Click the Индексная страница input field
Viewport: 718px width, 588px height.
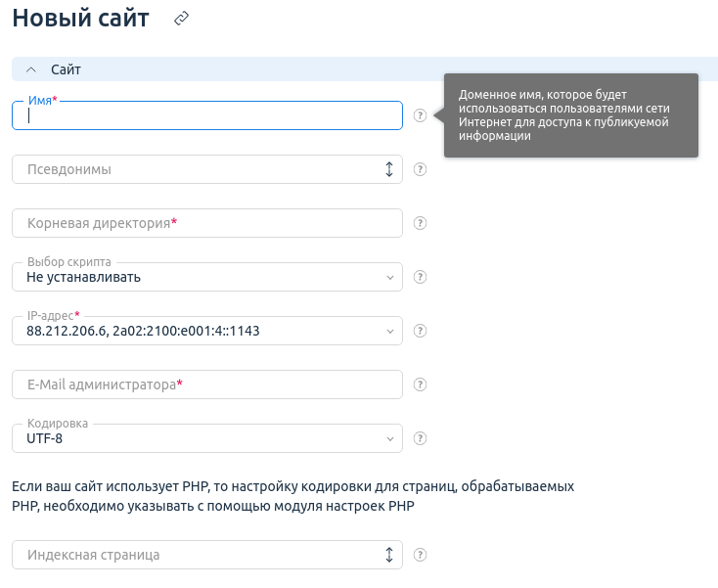click(197, 555)
